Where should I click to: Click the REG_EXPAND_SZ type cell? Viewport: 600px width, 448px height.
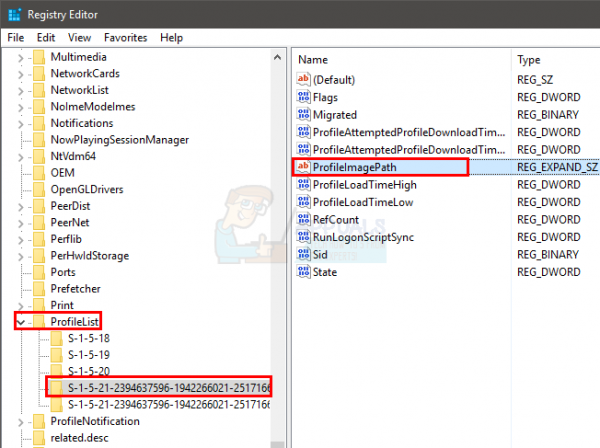(x=557, y=167)
